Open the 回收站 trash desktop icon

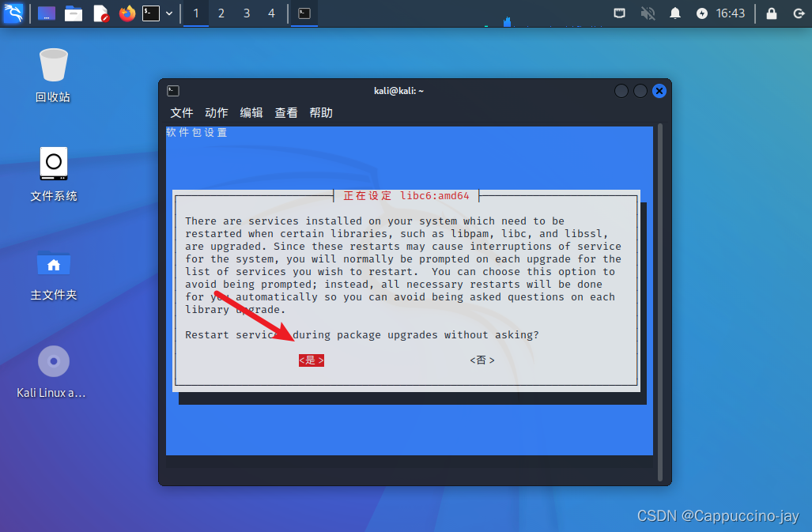(53, 76)
